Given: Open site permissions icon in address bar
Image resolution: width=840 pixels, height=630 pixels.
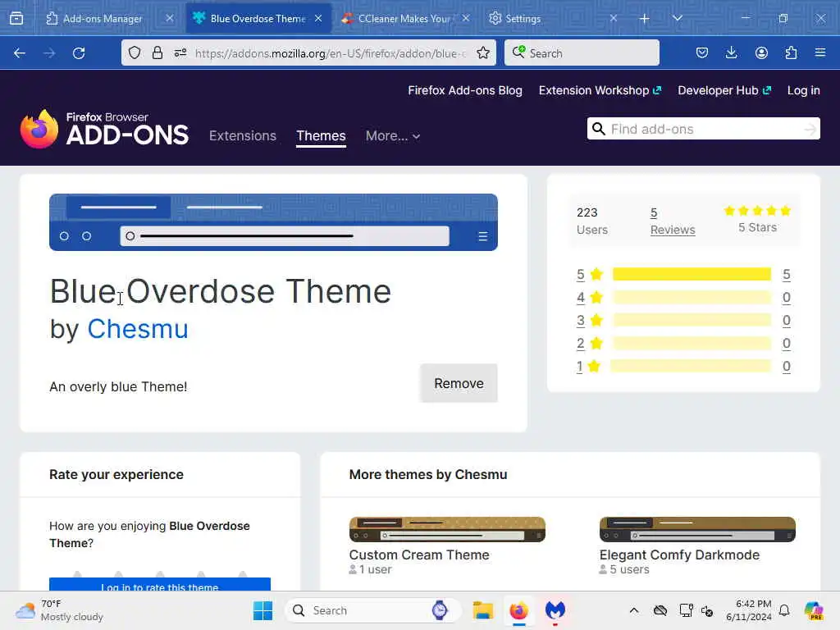Looking at the screenshot, I should (180, 53).
